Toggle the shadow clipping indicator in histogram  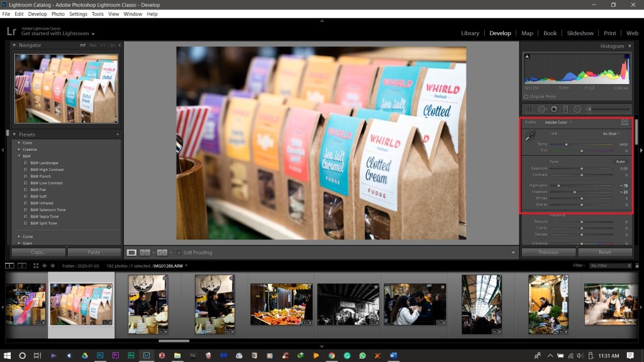[526, 57]
